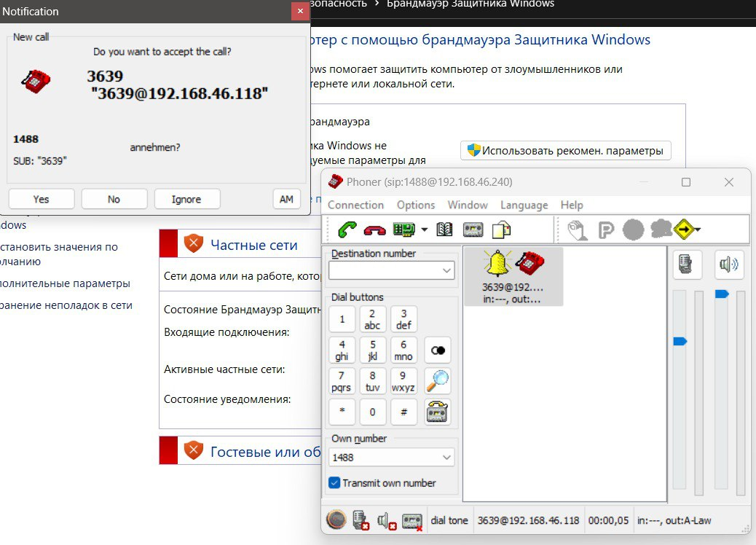Click the Брандмауэр Защитника Windows breadcrumb
This screenshot has width=756, height=545.
[x=470, y=4]
